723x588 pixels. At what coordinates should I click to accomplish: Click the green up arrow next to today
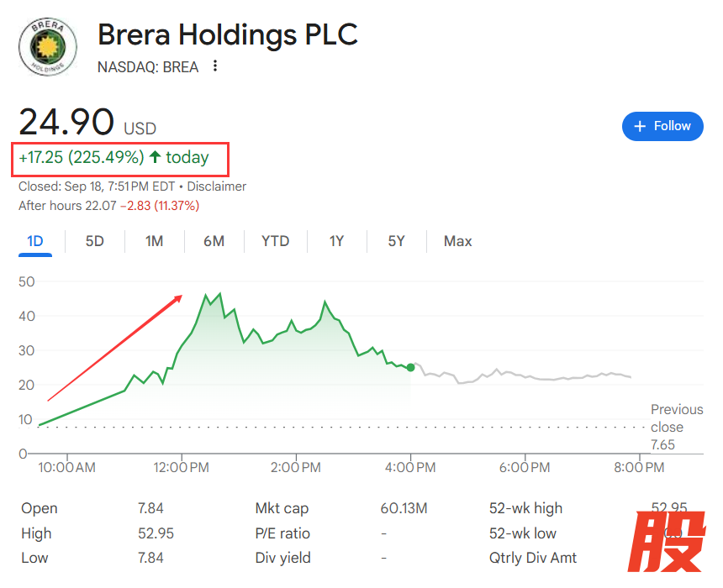tap(155, 158)
